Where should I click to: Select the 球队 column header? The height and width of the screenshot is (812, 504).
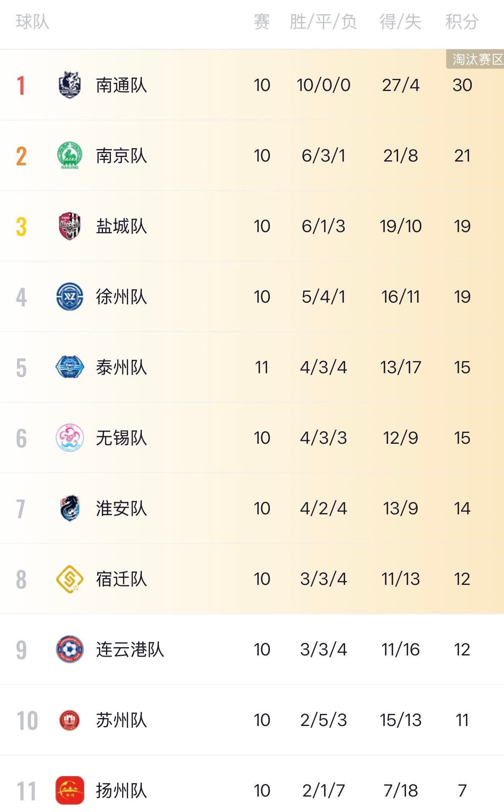[33, 22]
